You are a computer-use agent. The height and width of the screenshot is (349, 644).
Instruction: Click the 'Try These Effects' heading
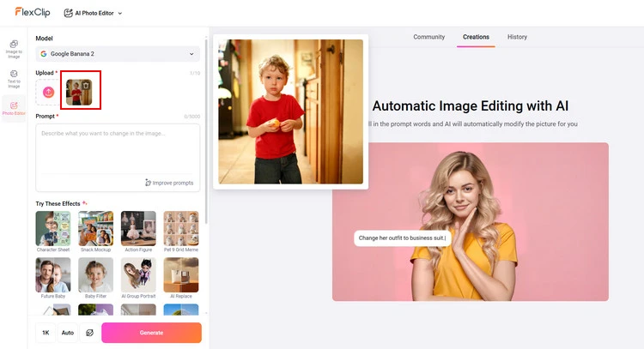point(58,203)
